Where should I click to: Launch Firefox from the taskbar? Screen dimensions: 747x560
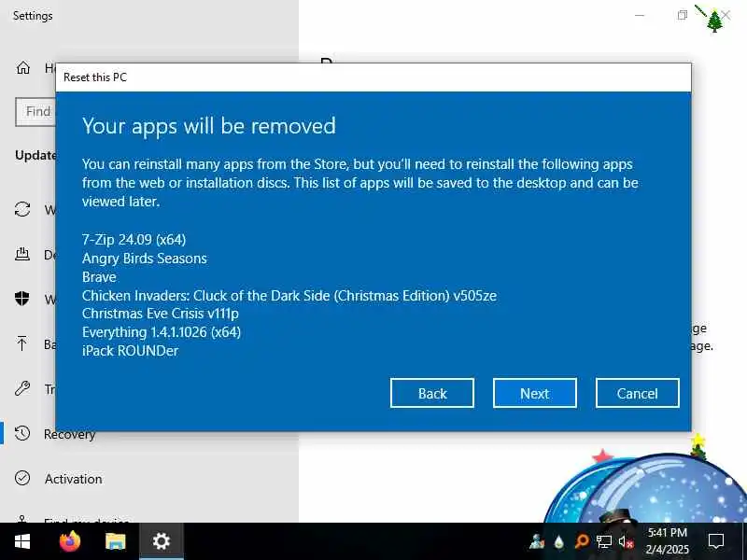[70, 541]
